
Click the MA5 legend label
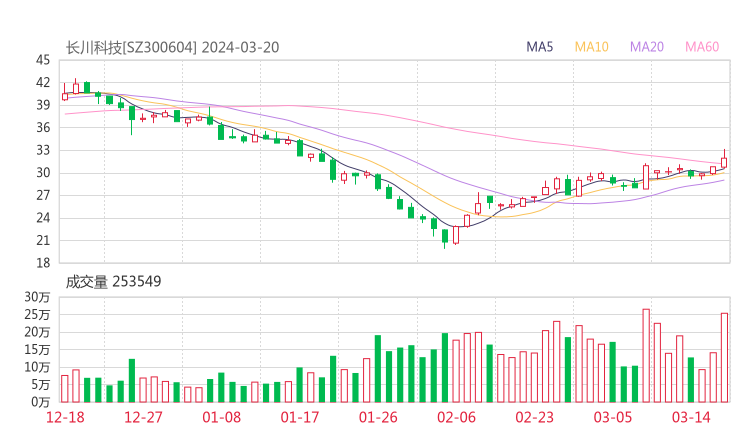click(x=539, y=47)
